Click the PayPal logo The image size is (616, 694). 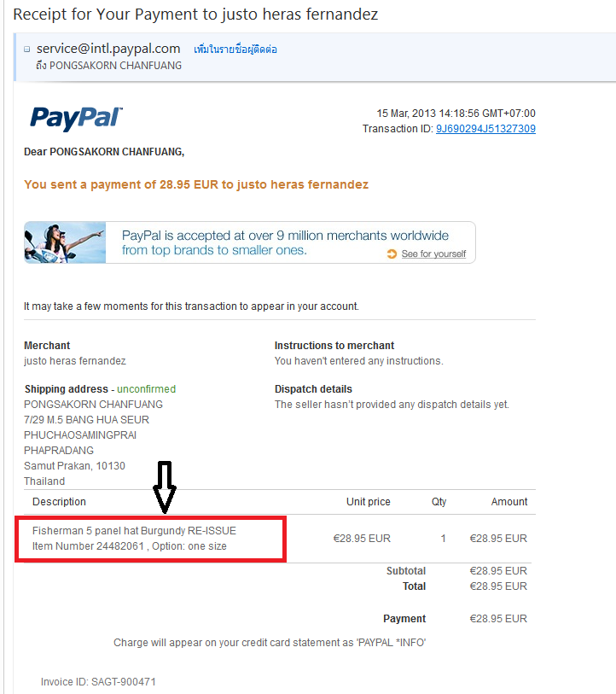[76, 119]
